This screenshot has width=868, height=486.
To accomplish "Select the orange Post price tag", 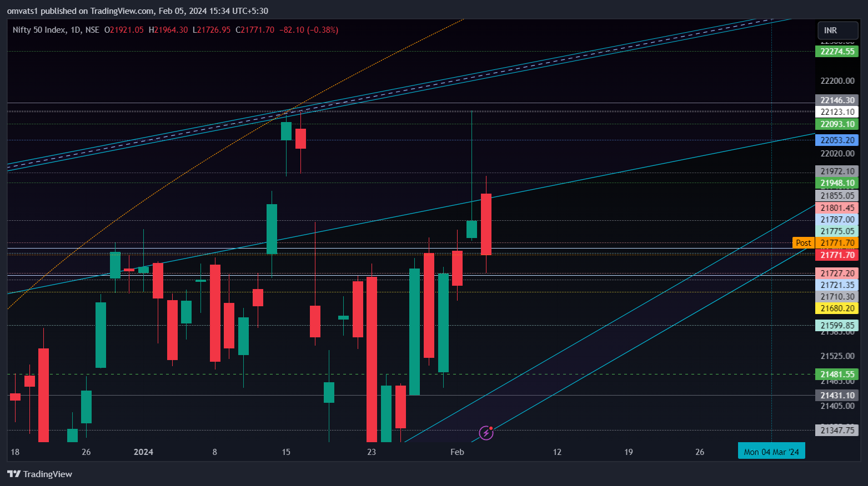I will point(803,243).
